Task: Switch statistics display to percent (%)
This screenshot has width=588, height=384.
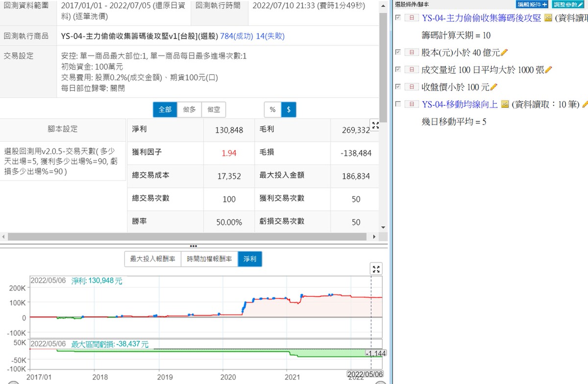Action: [272, 110]
